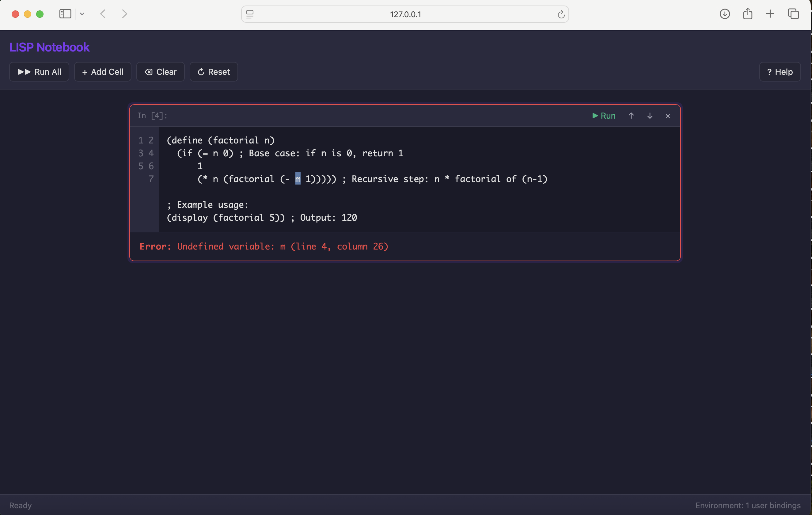Click the 127.0.0.1 address bar
Image resolution: width=812 pixels, height=515 pixels.
pos(405,14)
